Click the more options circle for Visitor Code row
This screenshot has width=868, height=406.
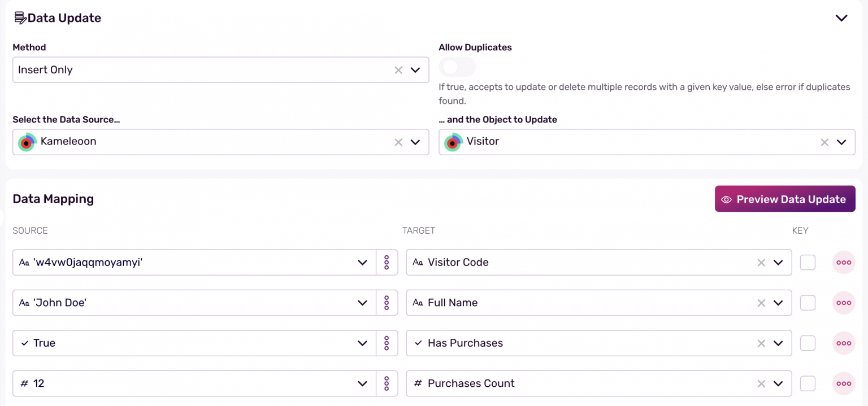[843, 263]
